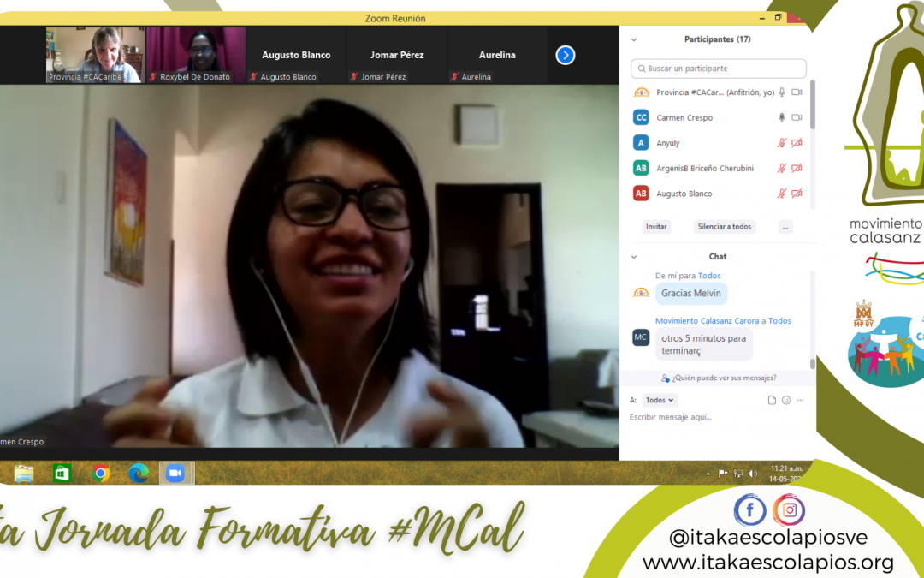
Task: Click the camera icon next to Carmen Crespo
Action: tap(797, 117)
